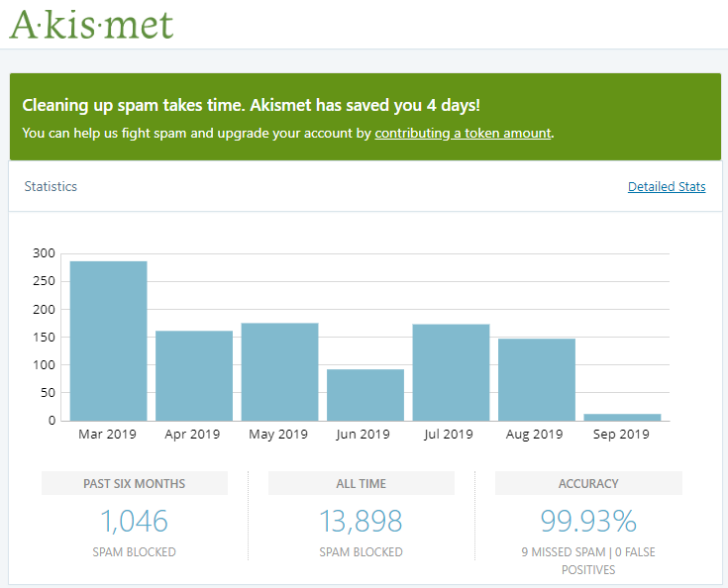Click the '300' y-axis value
728x588 pixels.
click(44, 253)
